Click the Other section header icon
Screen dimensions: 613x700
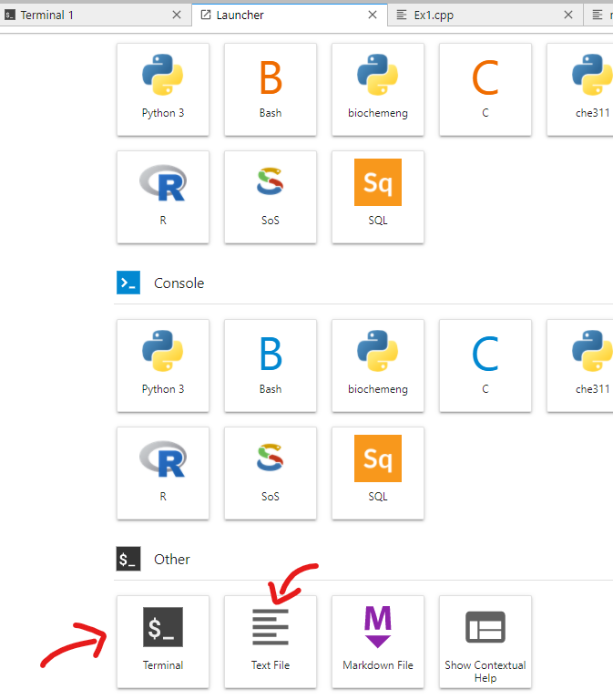pos(128,559)
